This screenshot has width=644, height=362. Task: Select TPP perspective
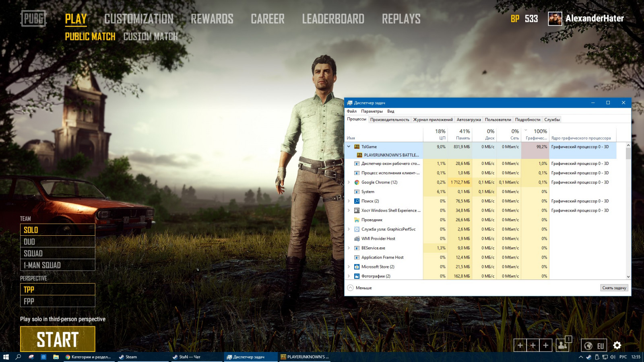click(58, 289)
